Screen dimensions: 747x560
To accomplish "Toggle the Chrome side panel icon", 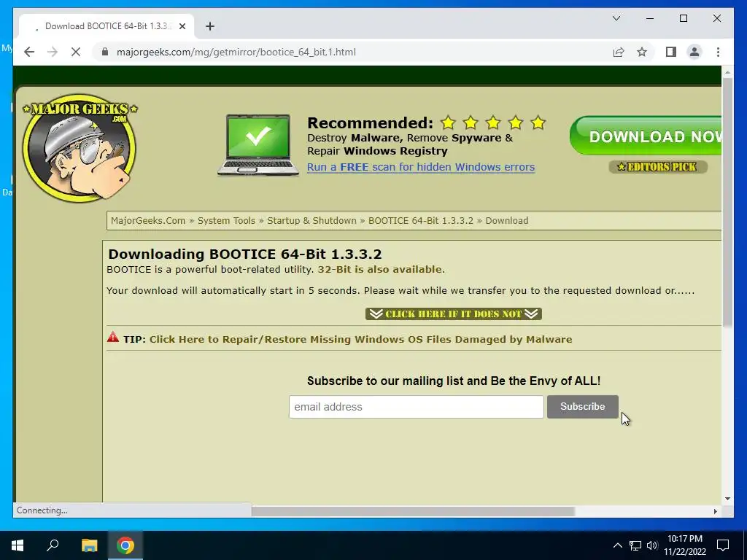I will click(671, 52).
